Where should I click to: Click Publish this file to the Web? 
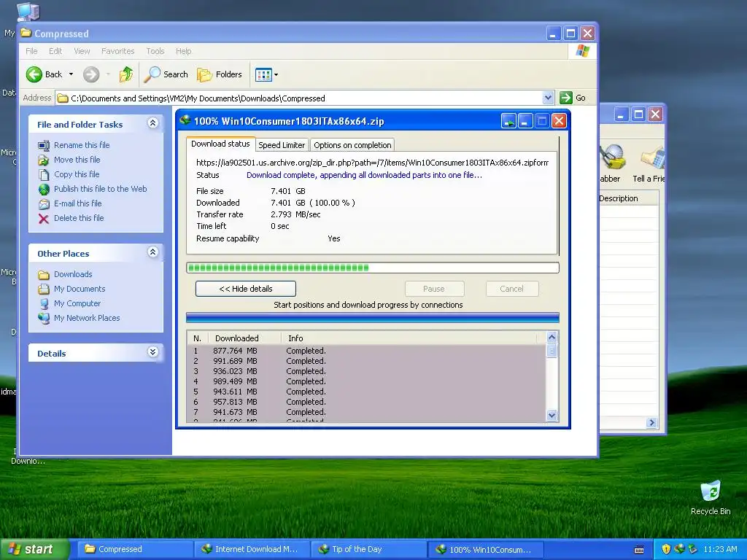pyautogui.click(x=100, y=189)
